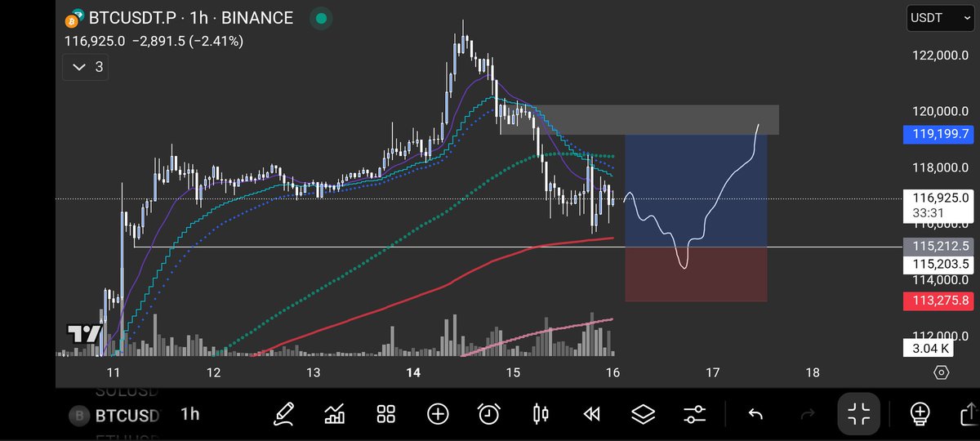Click the 115,203.5 entry price label
The height and width of the screenshot is (441, 980).
(937, 265)
